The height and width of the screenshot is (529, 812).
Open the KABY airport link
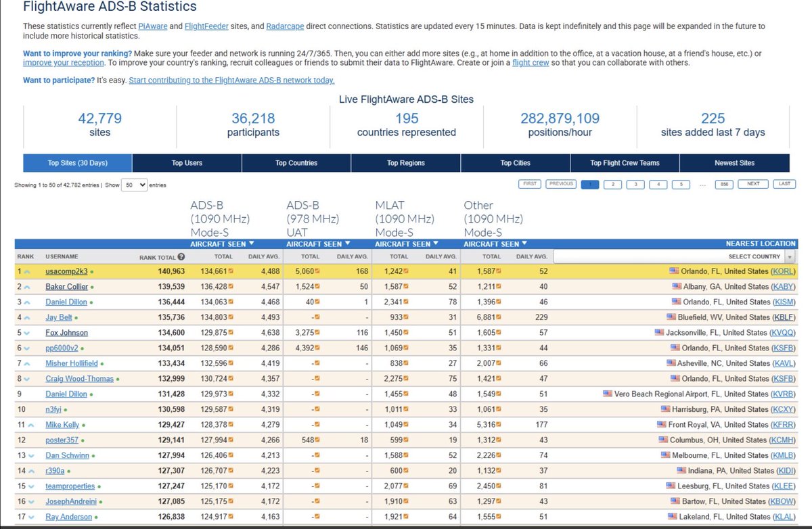pyautogui.click(x=782, y=287)
